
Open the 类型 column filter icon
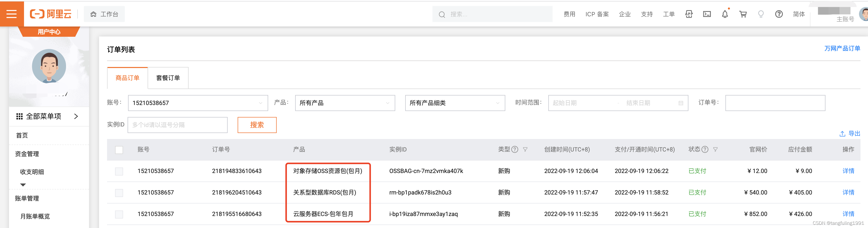pyautogui.click(x=525, y=149)
